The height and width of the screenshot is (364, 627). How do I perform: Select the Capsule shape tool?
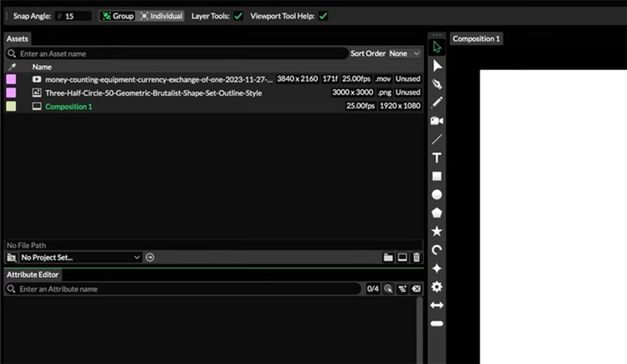tap(437, 323)
